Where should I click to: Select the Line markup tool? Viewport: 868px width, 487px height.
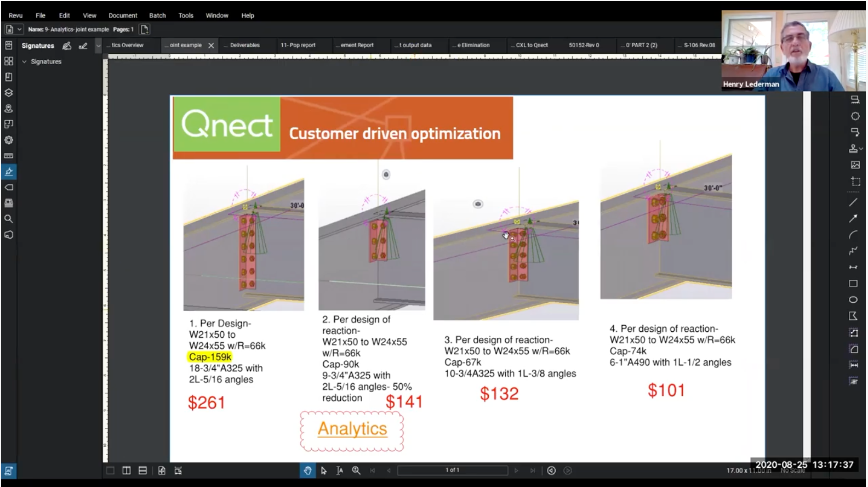point(853,202)
